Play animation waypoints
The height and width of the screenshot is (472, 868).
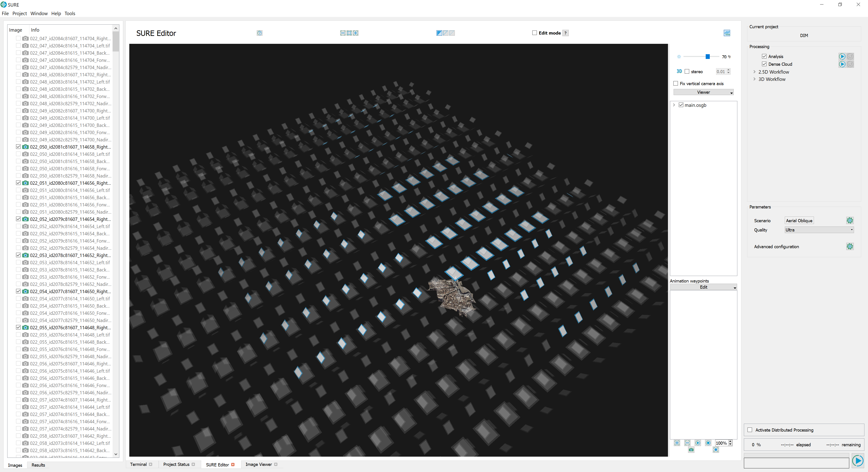698,443
